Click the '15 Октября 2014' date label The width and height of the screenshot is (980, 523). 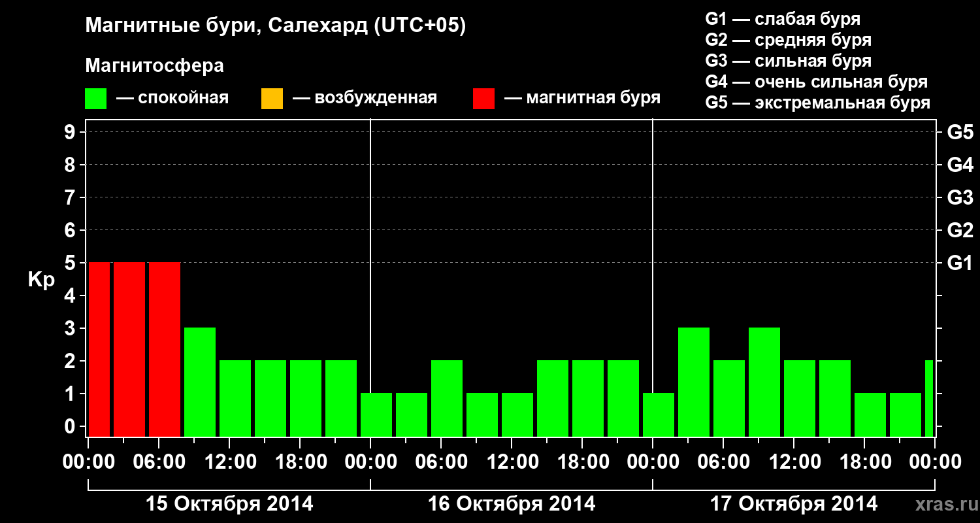click(229, 504)
